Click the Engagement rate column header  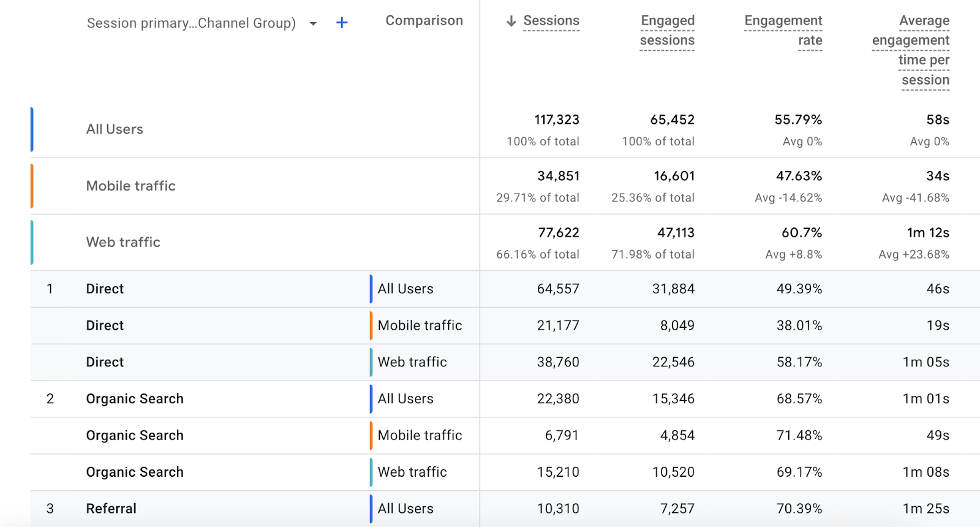tap(783, 31)
